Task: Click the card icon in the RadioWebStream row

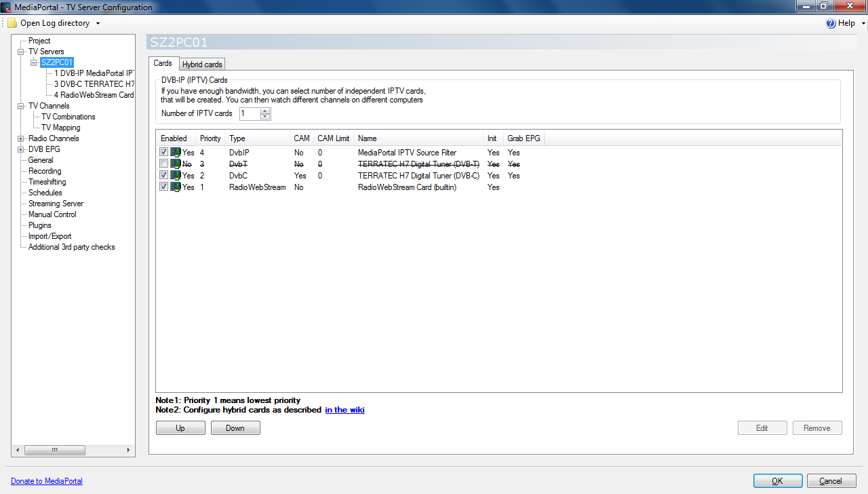Action: (176, 187)
